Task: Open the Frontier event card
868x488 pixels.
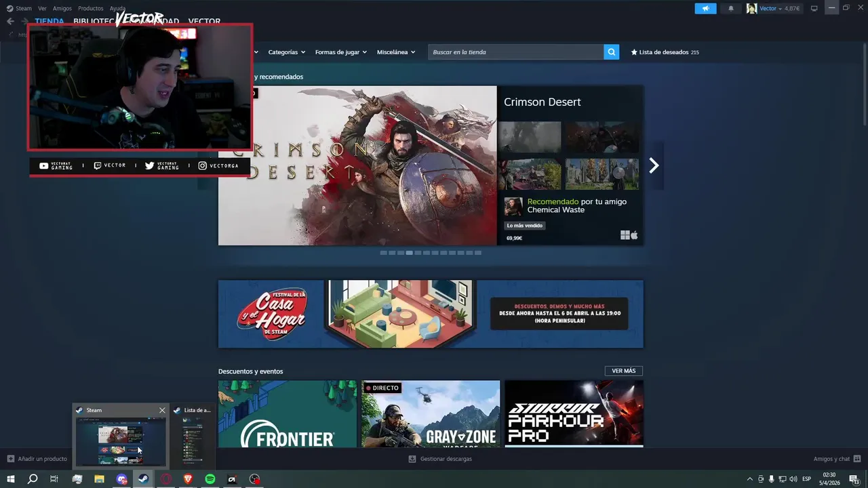Action: click(288, 413)
